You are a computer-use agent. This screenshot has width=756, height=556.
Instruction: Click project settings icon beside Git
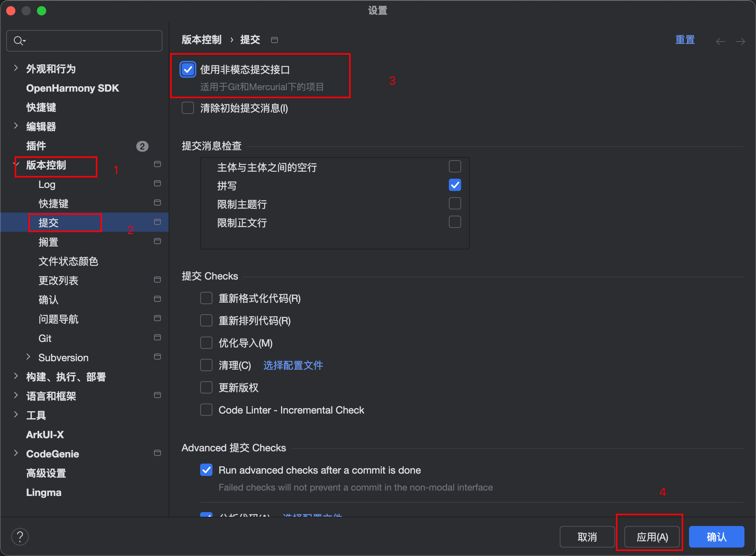click(157, 338)
